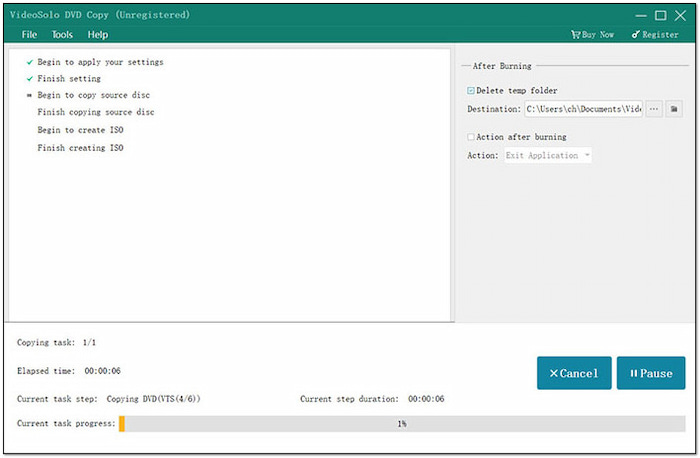Image resolution: width=700 pixels, height=458 pixels.
Task: Uncheck Delete temp folder checkbox
Action: click(472, 91)
